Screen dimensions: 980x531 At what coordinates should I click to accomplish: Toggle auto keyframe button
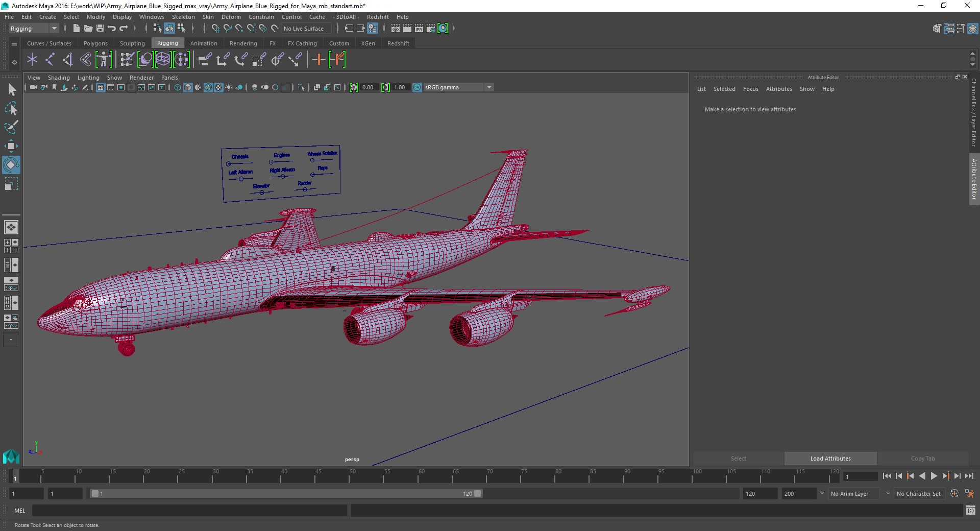[x=954, y=494]
